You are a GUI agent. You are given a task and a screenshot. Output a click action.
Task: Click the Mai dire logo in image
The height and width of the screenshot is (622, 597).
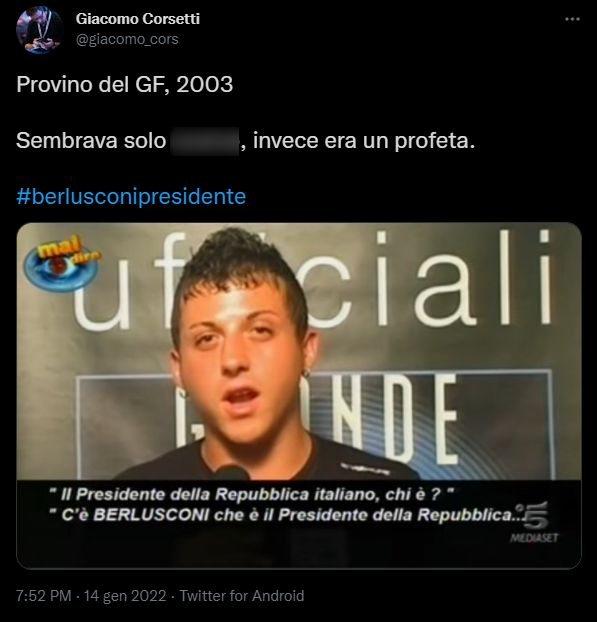click(x=62, y=263)
